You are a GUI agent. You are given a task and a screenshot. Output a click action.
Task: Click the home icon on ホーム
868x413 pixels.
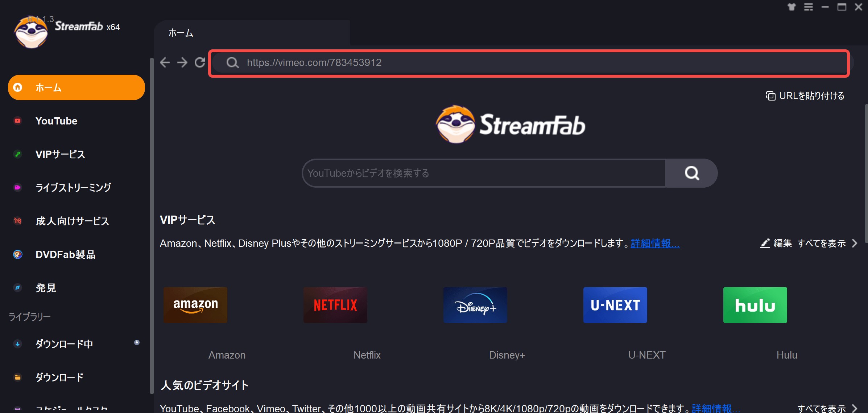17,87
